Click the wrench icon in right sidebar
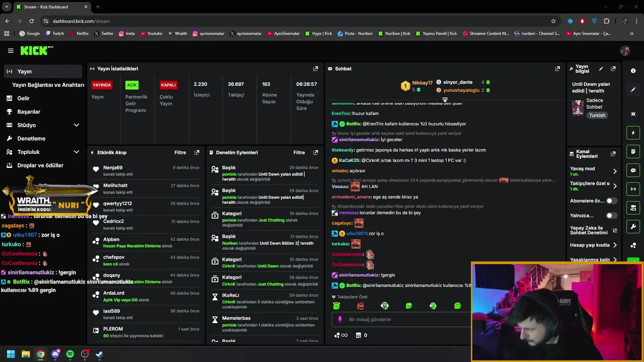The height and width of the screenshot is (362, 644). pyautogui.click(x=633, y=227)
